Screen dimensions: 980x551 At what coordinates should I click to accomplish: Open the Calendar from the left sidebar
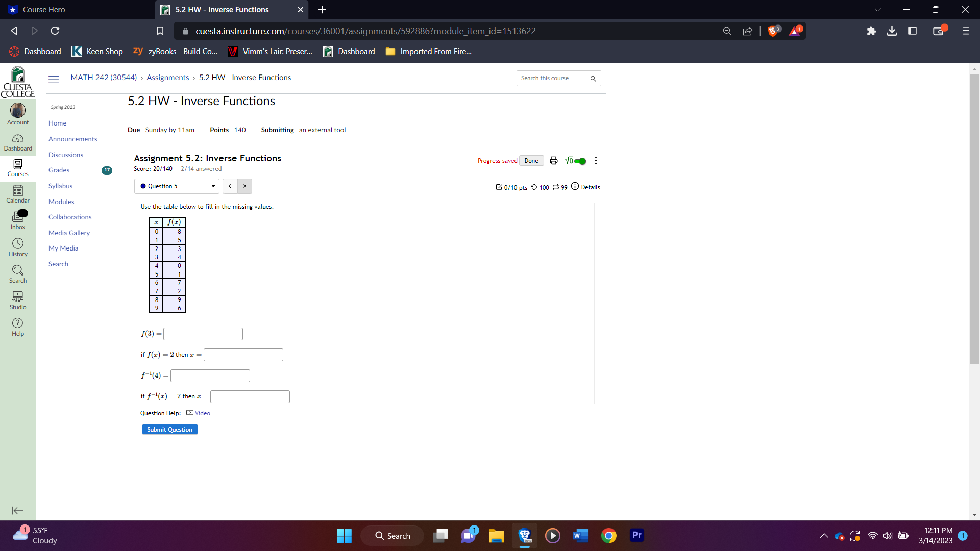18,194
